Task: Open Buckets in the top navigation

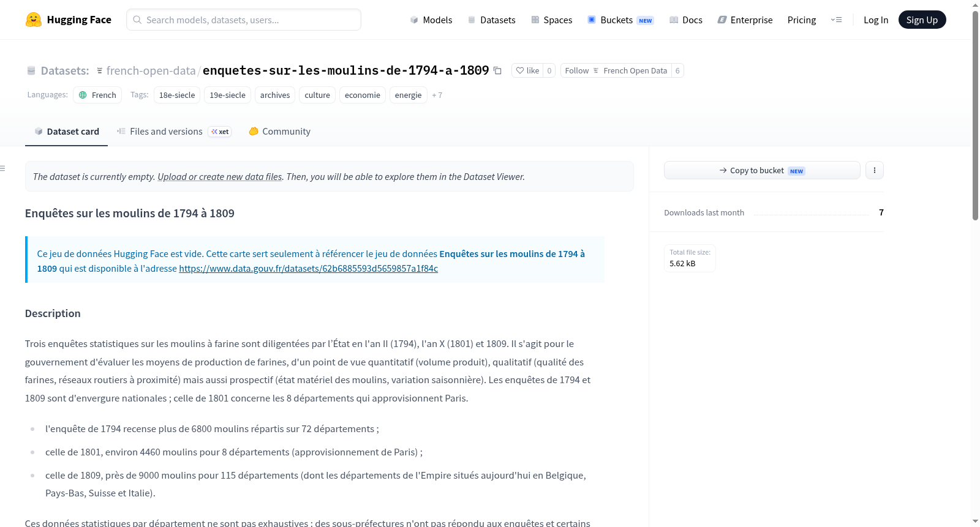Action: coord(620,20)
